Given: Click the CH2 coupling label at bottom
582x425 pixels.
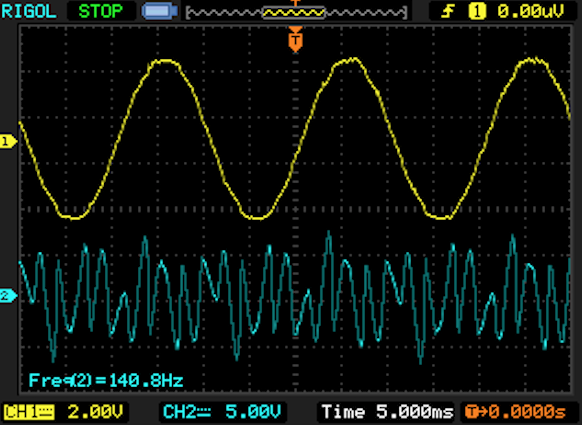Looking at the screenshot, I should click(x=187, y=412).
